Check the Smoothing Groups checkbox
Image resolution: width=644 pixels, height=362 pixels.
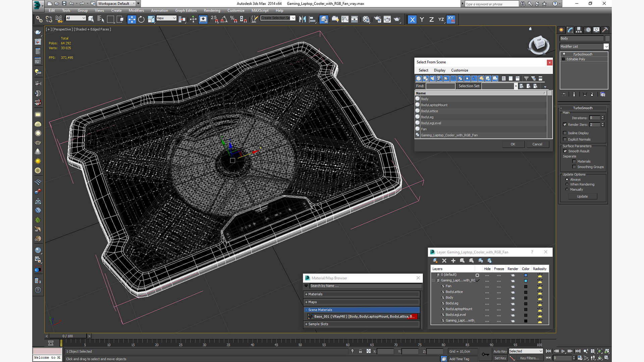[574, 167]
